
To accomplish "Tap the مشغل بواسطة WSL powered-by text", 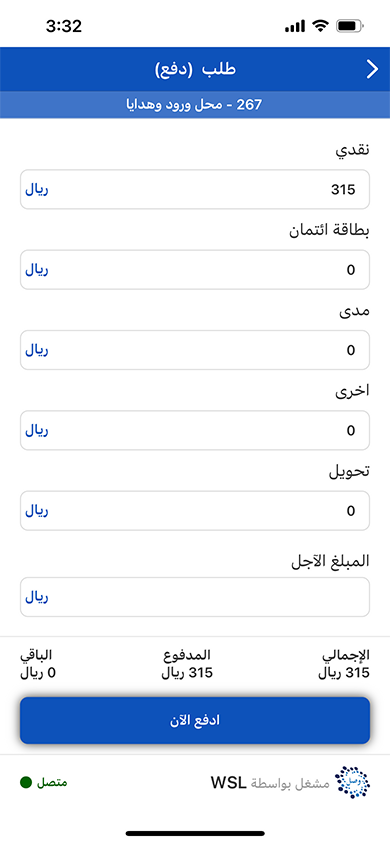I will point(270,782).
